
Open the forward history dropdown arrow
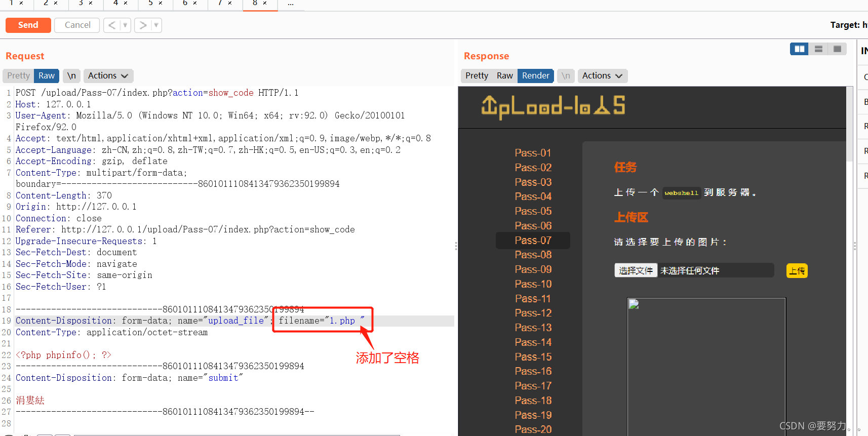(x=156, y=25)
